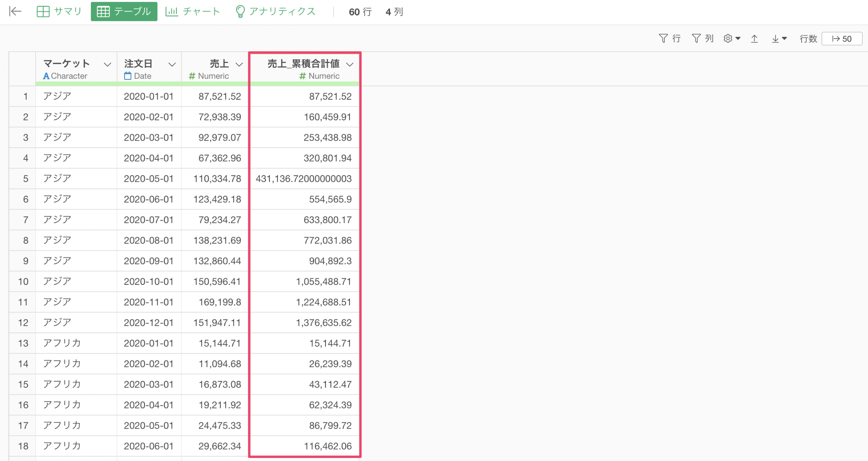
Task: Click the 行数 50 rows input field
Action: tap(842, 39)
